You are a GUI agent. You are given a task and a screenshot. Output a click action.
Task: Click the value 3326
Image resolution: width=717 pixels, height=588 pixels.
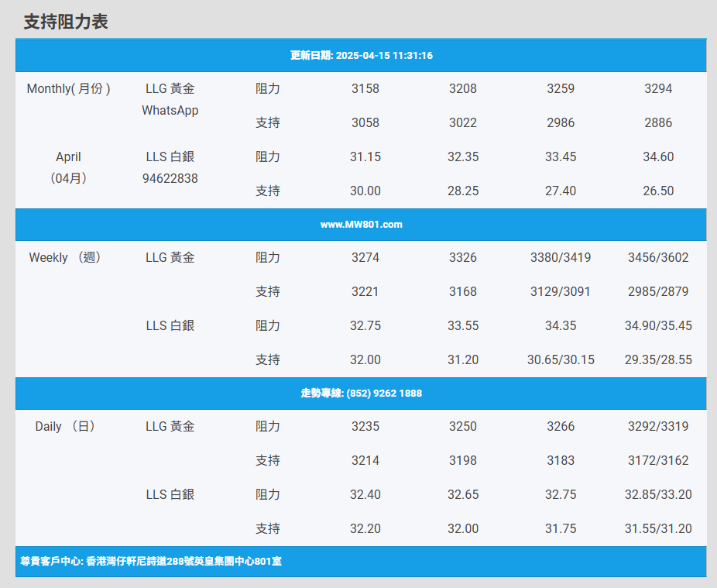[x=463, y=257]
